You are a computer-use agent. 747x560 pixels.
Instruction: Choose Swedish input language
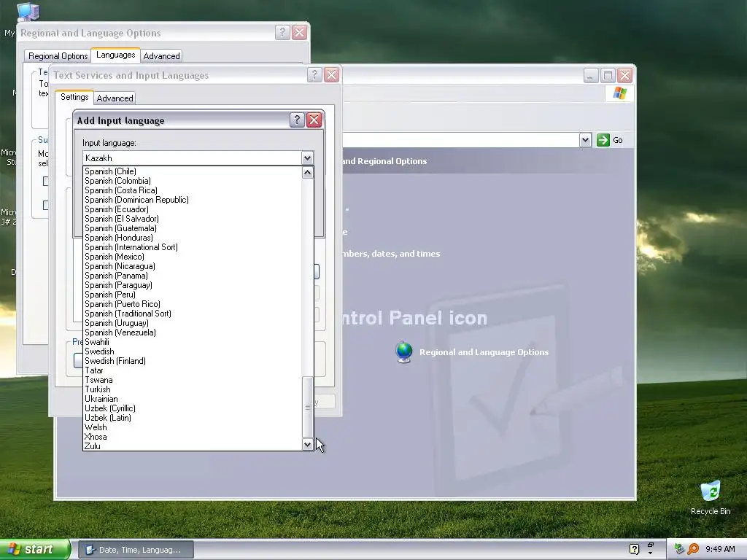point(99,352)
